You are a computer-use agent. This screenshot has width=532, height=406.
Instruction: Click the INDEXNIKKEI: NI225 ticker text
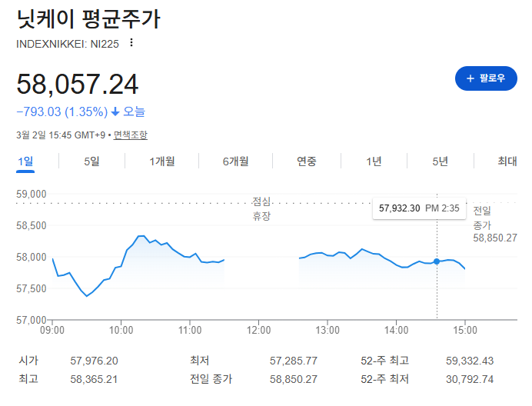[68, 44]
